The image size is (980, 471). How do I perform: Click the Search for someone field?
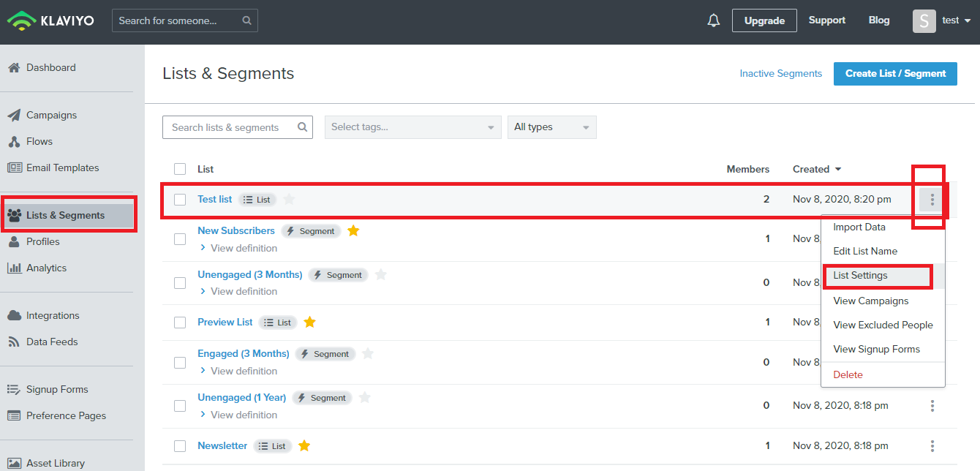[x=185, y=20]
